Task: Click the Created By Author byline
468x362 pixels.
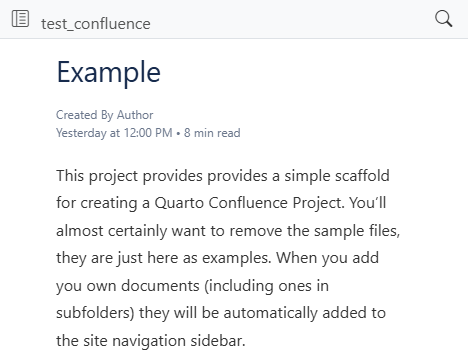Action: coord(105,115)
